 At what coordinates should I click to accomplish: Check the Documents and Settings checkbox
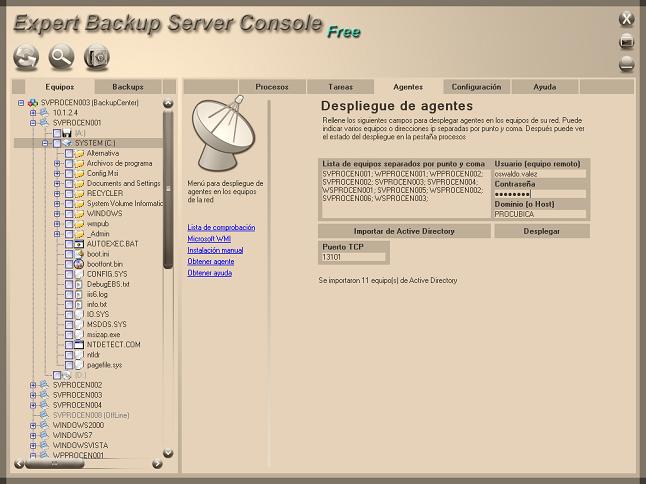pyautogui.click(x=69, y=183)
